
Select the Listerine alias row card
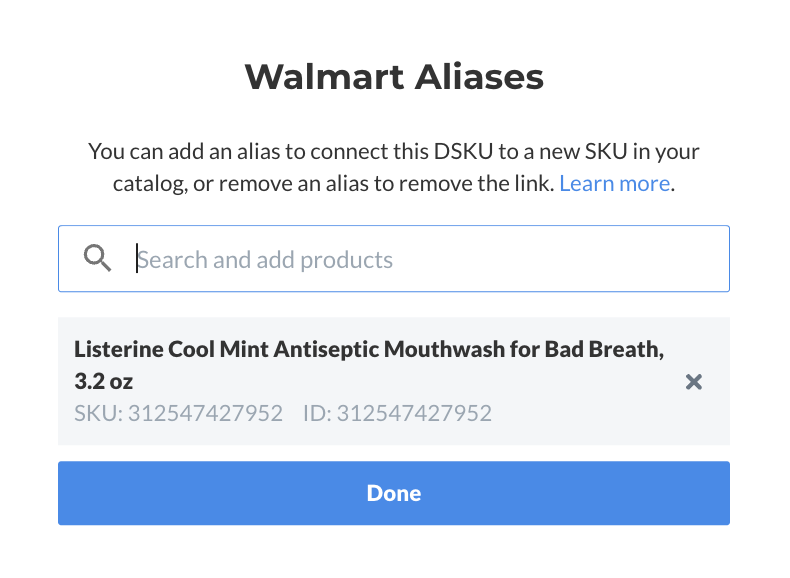tap(394, 381)
